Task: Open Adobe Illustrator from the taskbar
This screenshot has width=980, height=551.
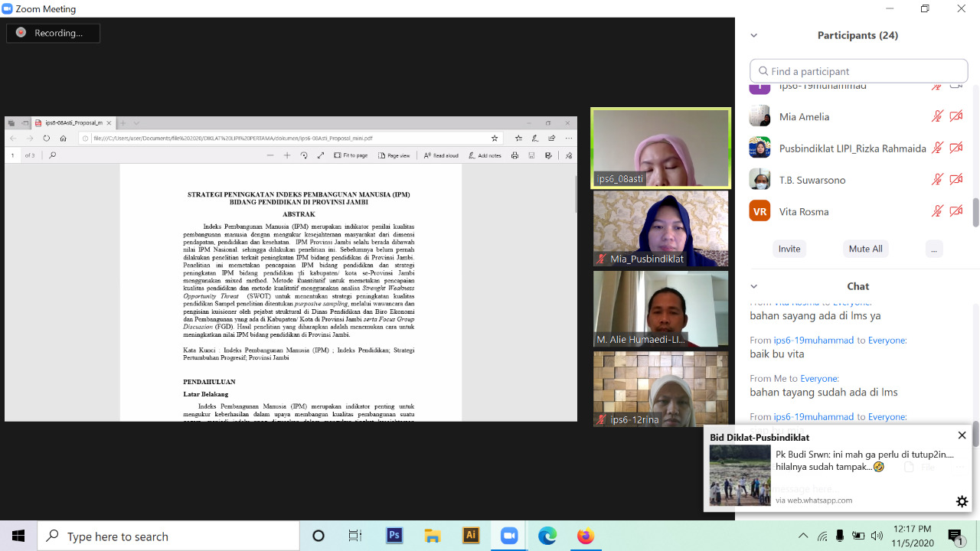Action: (471, 536)
